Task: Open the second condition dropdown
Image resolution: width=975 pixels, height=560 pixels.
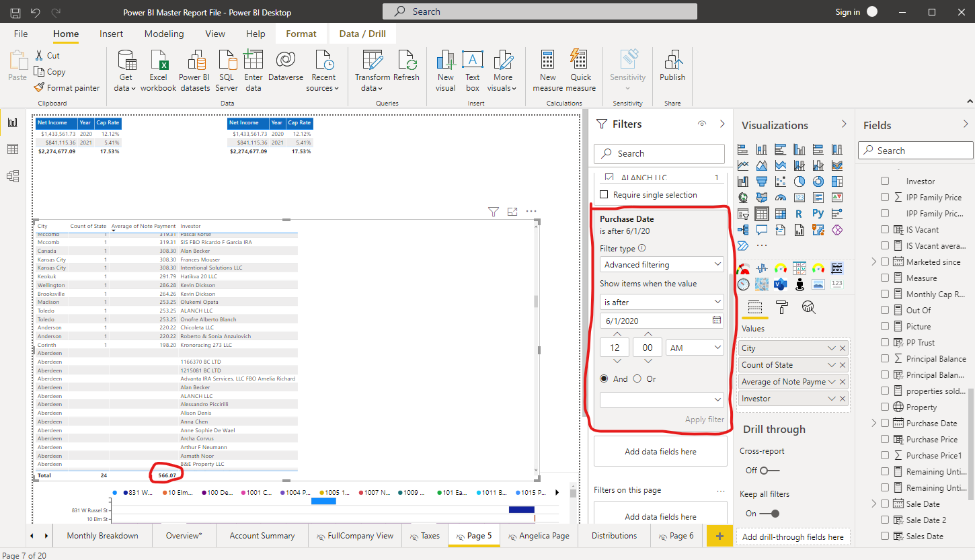Action: click(x=662, y=400)
